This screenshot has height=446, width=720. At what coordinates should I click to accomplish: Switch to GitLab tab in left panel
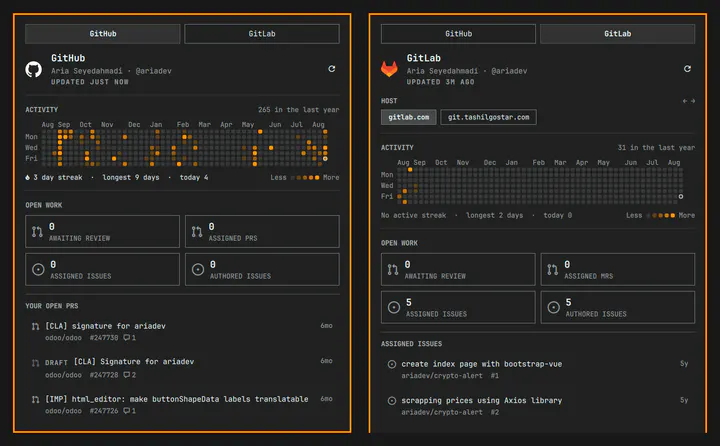coord(262,34)
